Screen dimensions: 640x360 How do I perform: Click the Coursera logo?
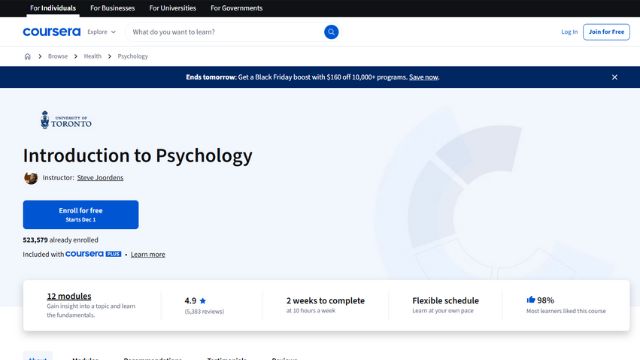click(x=51, y=32)
